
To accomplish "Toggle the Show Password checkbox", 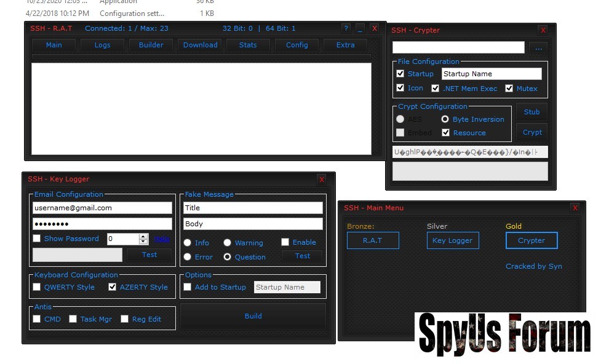I will 37,239.
